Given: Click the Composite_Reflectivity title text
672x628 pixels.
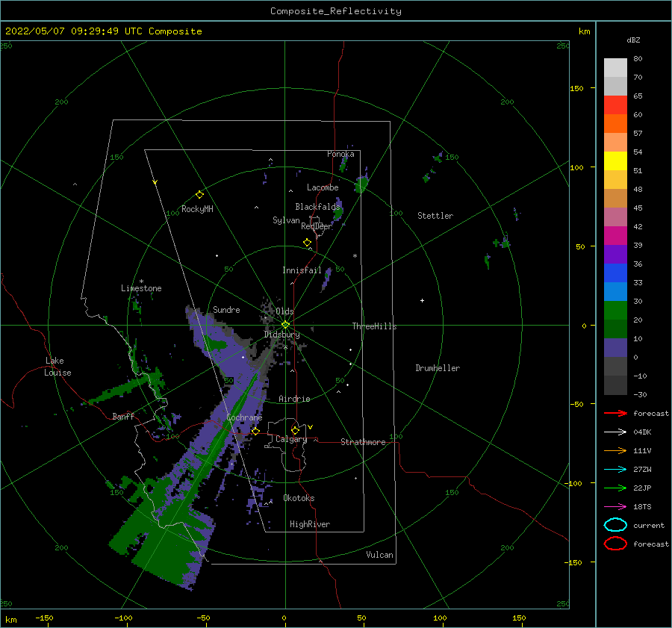Looking at the screenshot, I should pos(336,11).
